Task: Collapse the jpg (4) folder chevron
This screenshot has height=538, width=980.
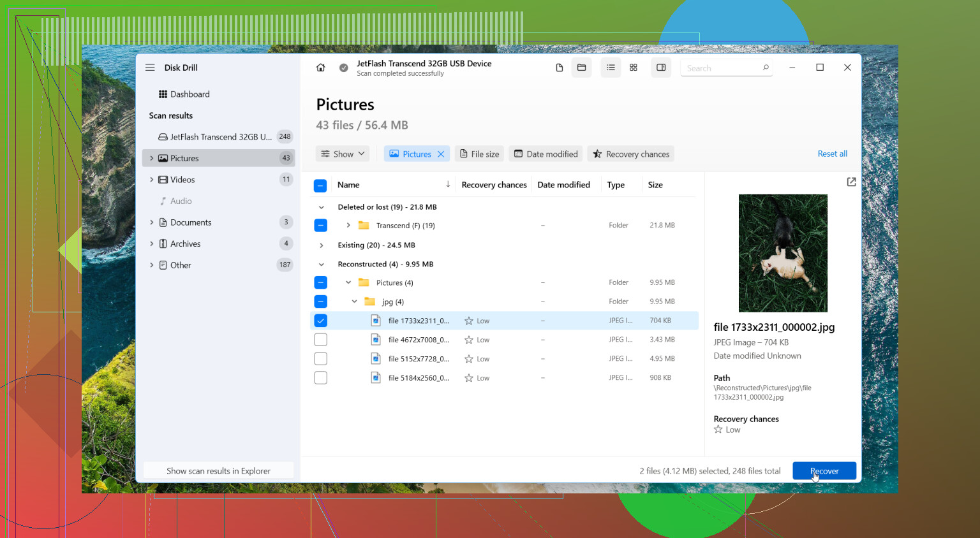Action: [354, 302]
